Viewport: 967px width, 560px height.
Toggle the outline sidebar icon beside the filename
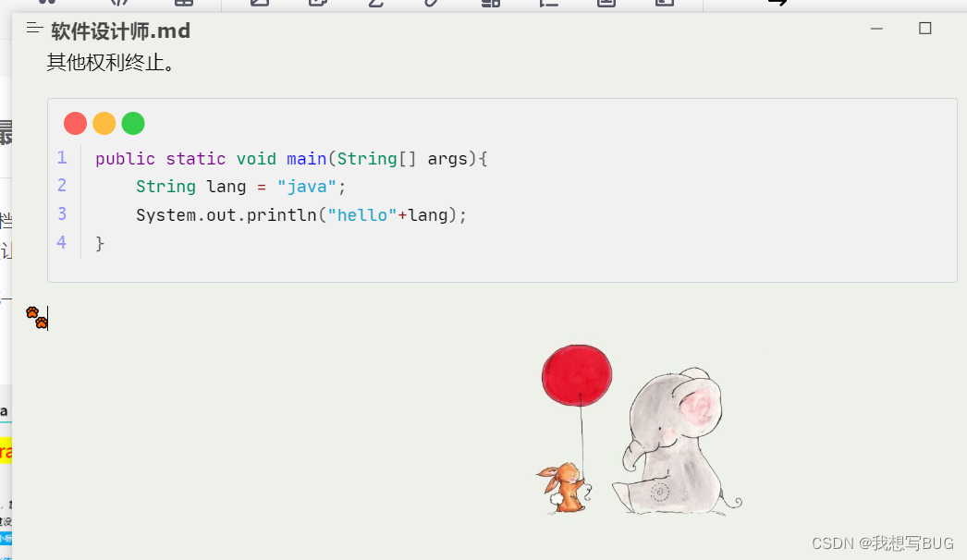pos(34,29)
